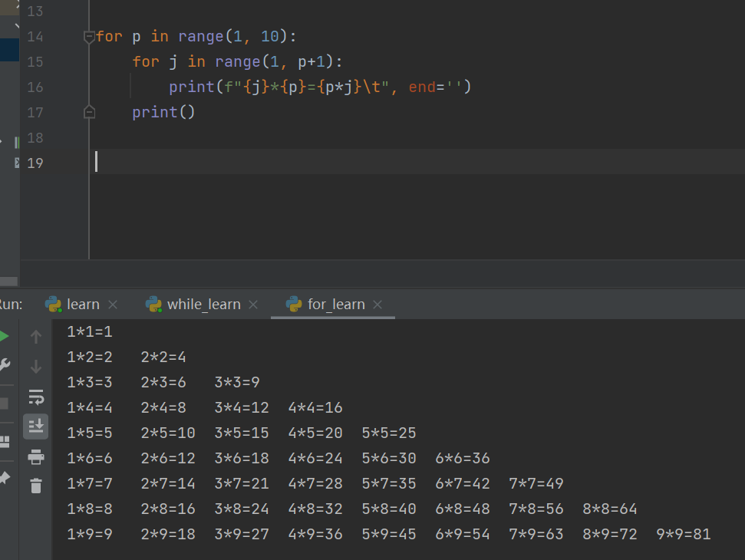The width and height of the screenshot is (745, 560).
Task: Click the fold end marker at line 17
Action: (89, 113)
